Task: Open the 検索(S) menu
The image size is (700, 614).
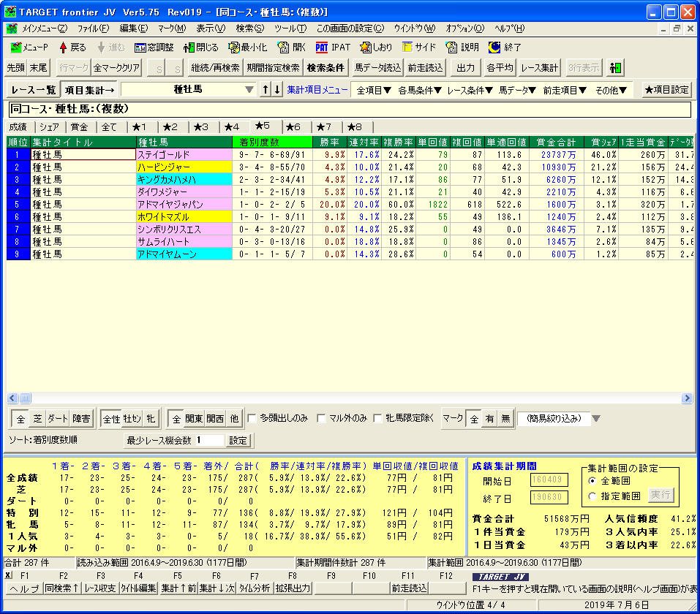Action: point(249,29)
